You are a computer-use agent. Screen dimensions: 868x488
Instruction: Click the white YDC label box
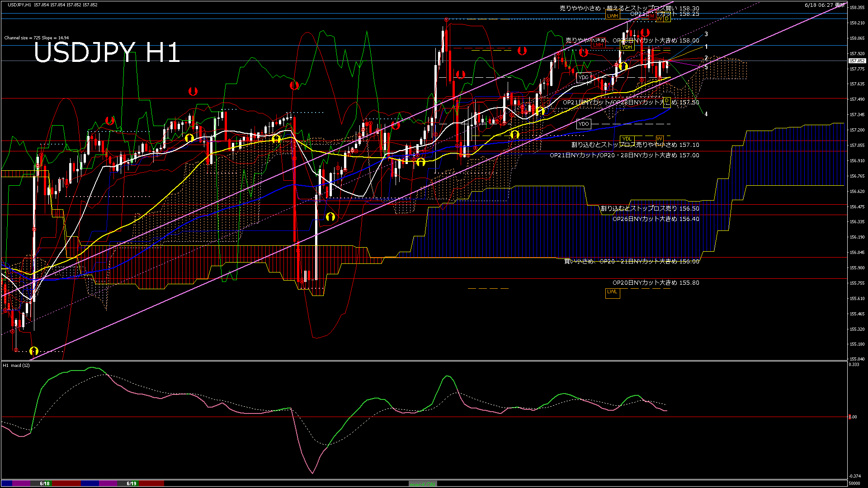pos(584,78)
